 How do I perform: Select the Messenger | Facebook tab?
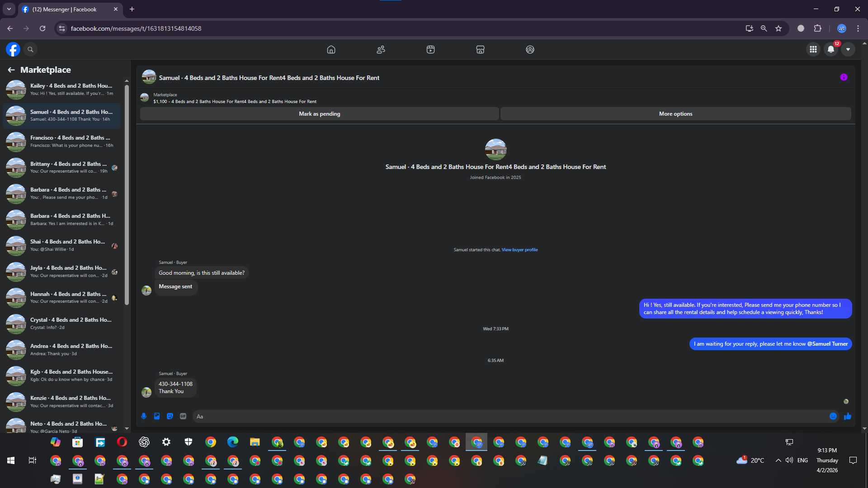coord(70,9)
